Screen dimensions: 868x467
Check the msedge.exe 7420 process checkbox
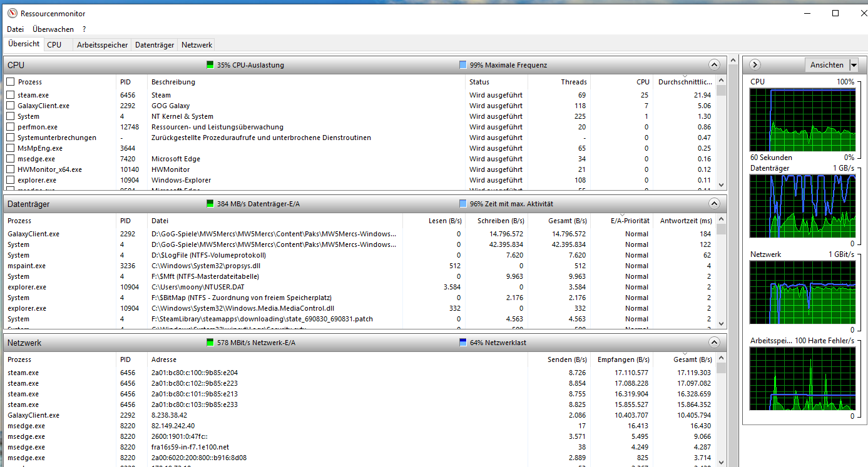pos(11,159)
